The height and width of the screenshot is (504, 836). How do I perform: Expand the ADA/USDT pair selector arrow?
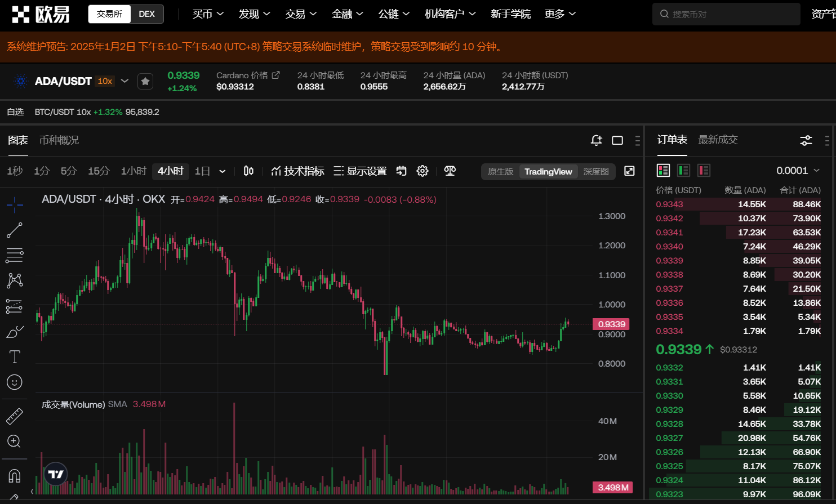click(x=125, y=81)
